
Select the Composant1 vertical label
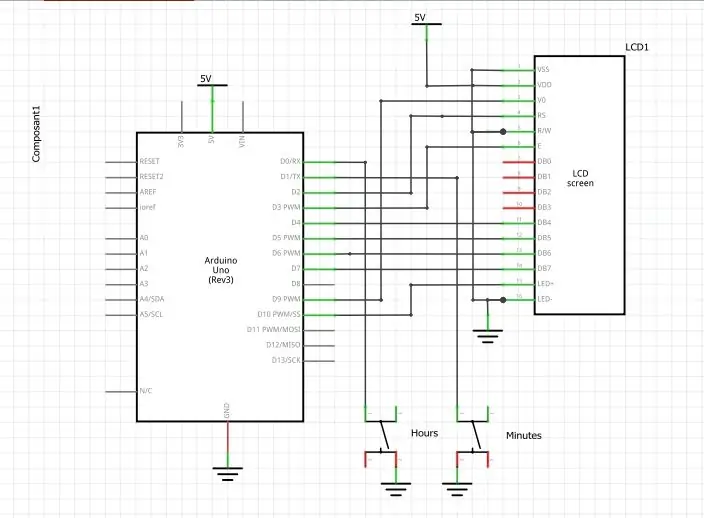tap(36, 134)
